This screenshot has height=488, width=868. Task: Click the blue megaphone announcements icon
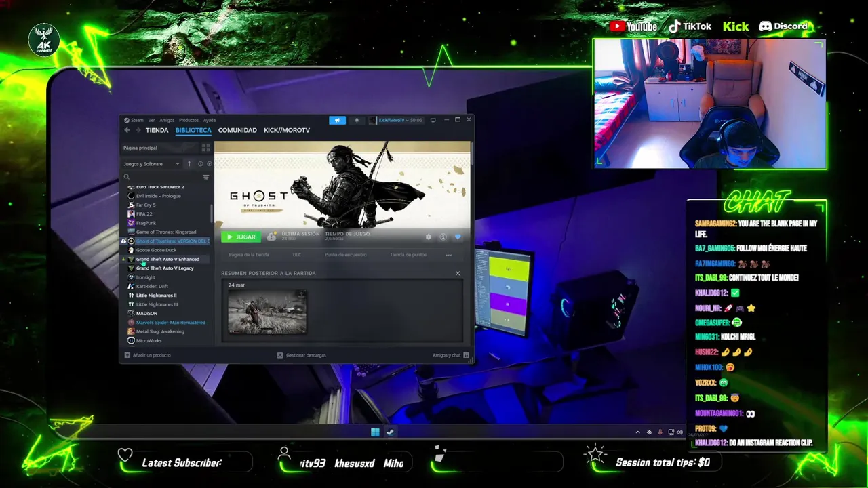pyautogui.click(x=337, y=120)
